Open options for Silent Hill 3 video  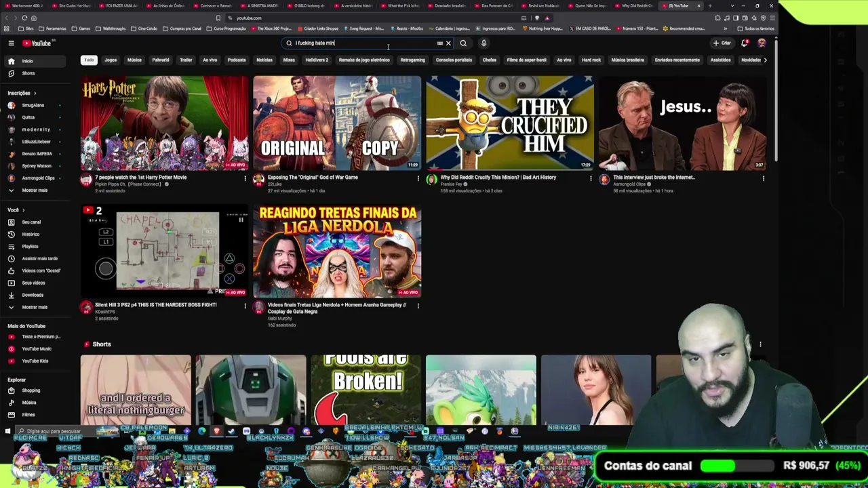click(x=245, y=306)
